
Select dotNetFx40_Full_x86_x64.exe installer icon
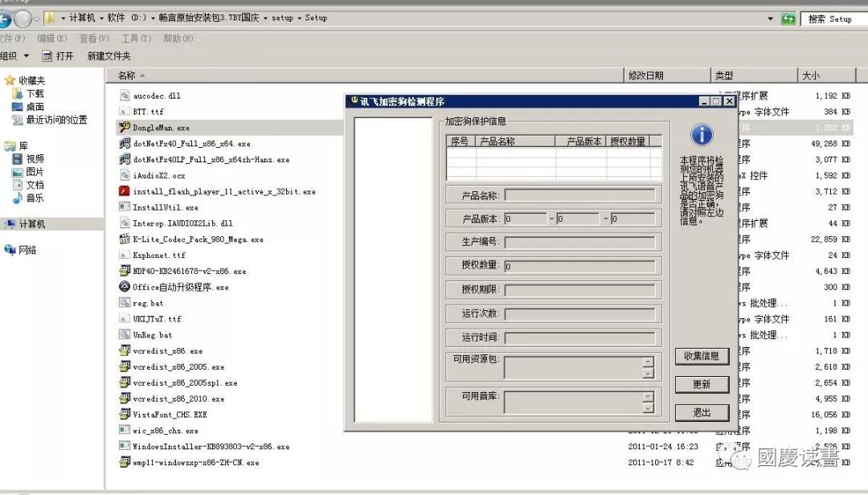tap(125, 143)
